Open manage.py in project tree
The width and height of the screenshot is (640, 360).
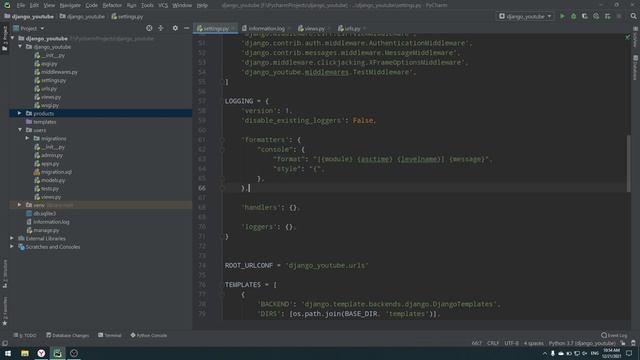[43, 230]
